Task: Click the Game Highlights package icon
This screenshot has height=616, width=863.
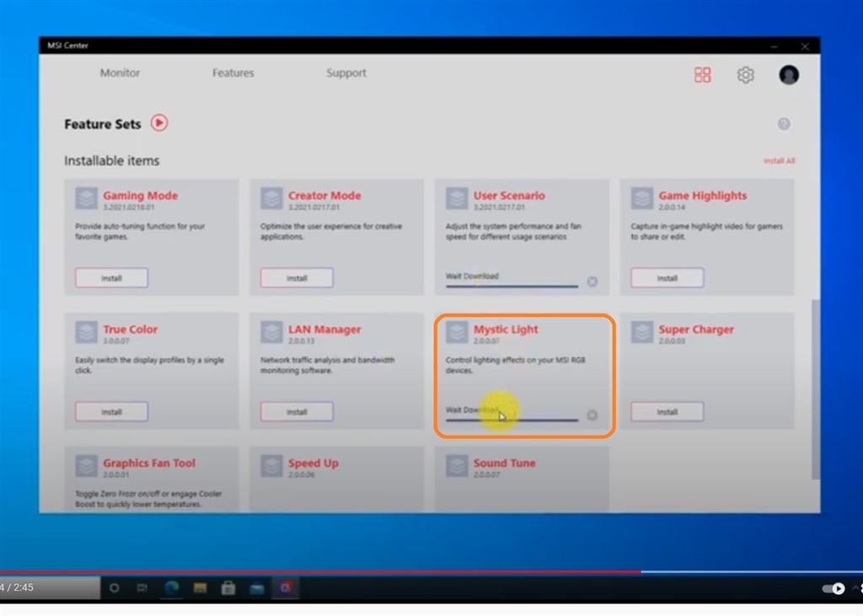Action: (641, 198)
